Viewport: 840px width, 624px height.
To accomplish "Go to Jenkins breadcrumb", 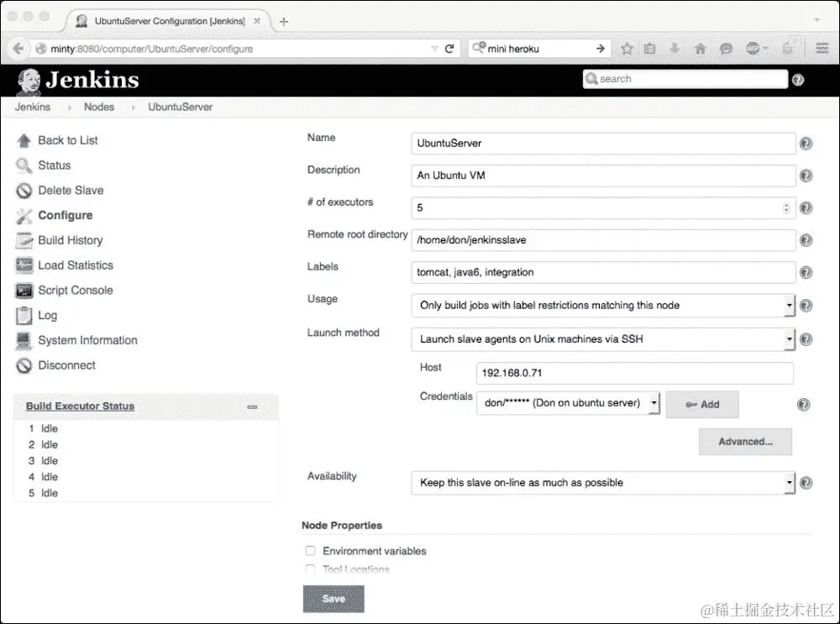I will [33, 107].
